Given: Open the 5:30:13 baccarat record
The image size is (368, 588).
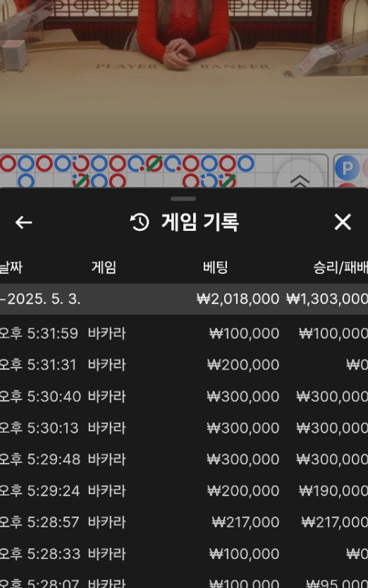Looking at the screenshot, I should tap(184, 428).
